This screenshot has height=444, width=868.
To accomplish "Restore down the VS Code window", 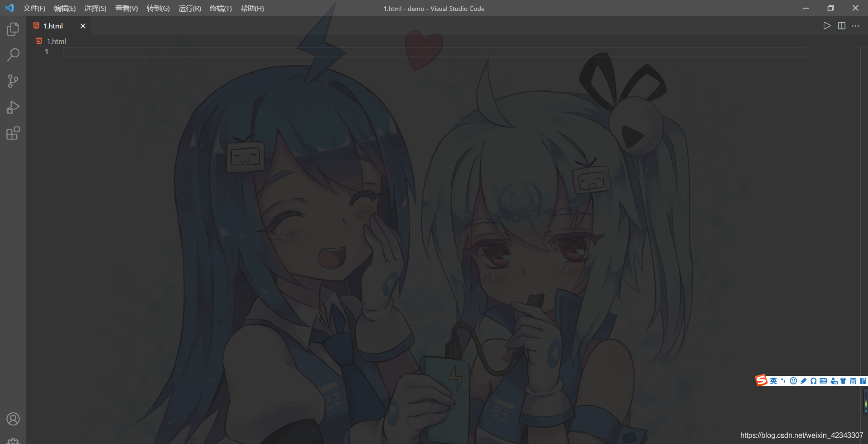I will pyautogui.click(x=830, y=8).
